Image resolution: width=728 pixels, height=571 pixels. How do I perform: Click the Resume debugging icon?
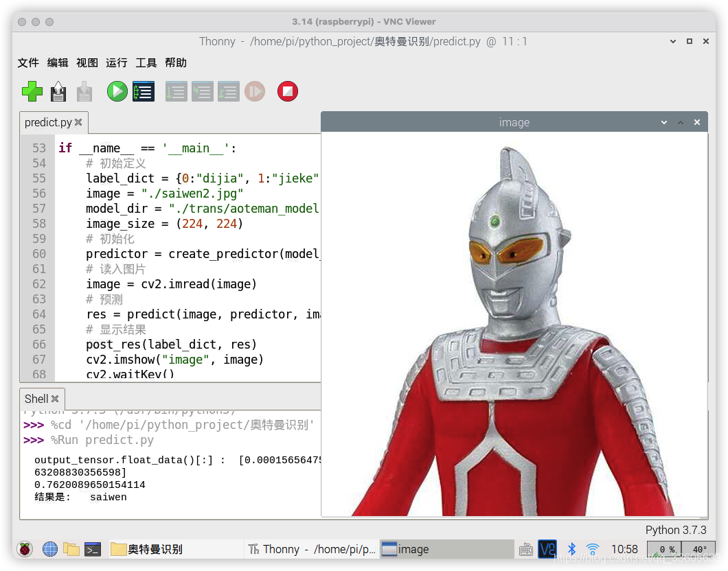pyautogui.click(x=255, y=91)
